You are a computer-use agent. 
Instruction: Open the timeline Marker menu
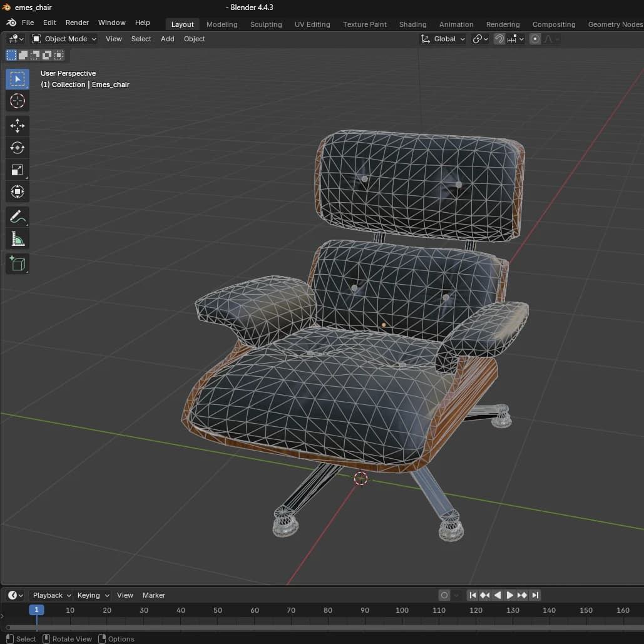tap(153, 595)
